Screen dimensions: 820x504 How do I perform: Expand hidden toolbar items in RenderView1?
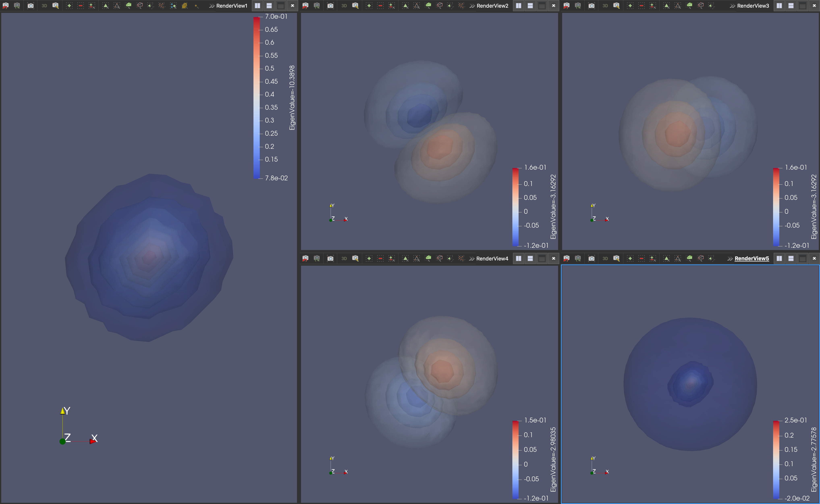(212, 6)
